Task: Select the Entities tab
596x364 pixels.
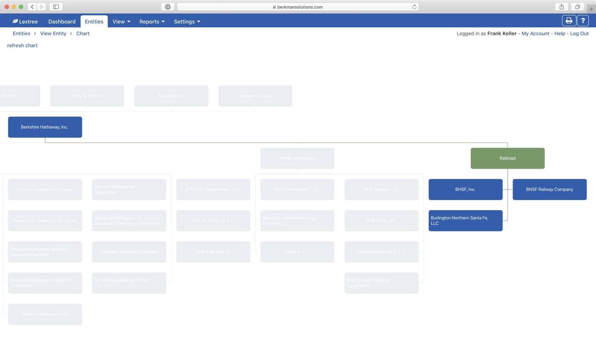Action: pos(94,22)
